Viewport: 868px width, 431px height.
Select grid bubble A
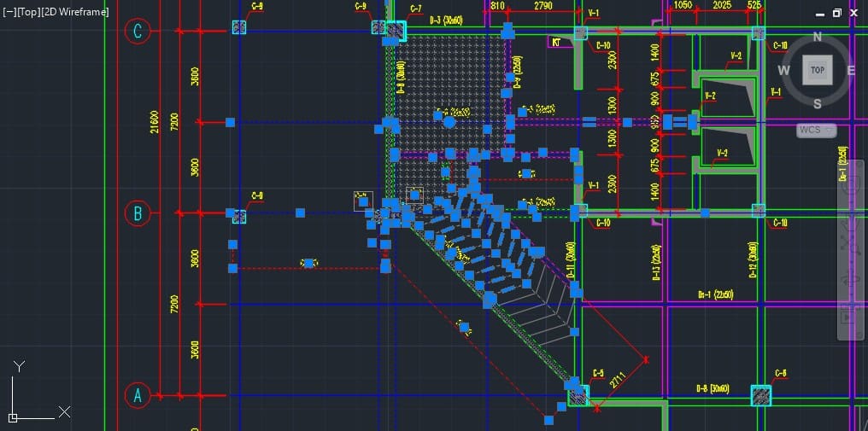(x=138, y=396)
